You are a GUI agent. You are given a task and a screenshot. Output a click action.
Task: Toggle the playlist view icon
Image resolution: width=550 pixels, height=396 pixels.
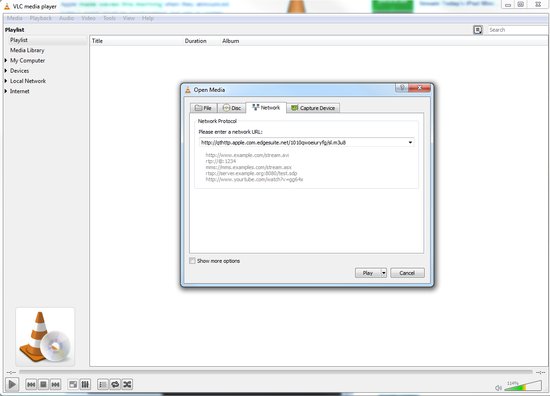coord(103,384)
